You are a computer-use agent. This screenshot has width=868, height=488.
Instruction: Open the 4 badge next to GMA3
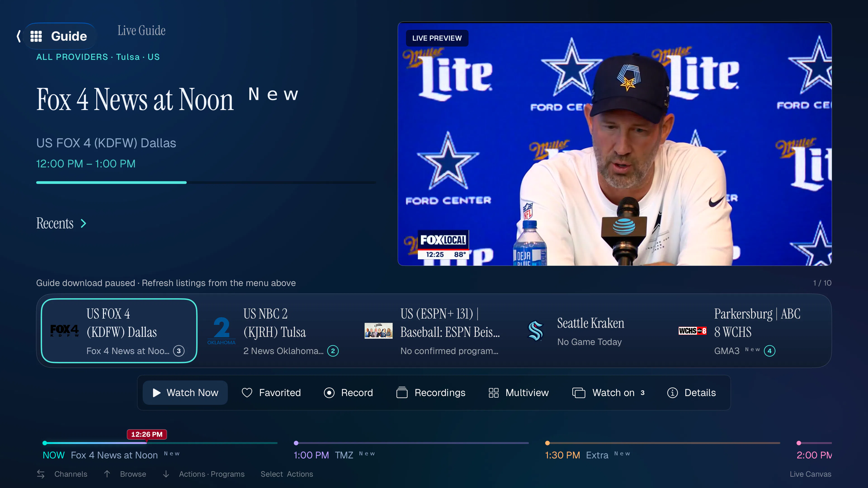(770, 351)
